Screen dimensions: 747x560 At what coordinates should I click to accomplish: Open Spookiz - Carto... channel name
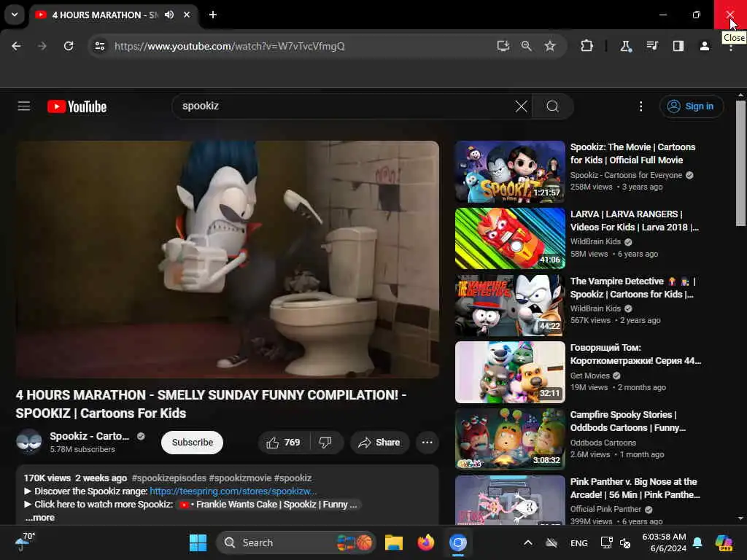pyautogui.click(x=89, y=436)
